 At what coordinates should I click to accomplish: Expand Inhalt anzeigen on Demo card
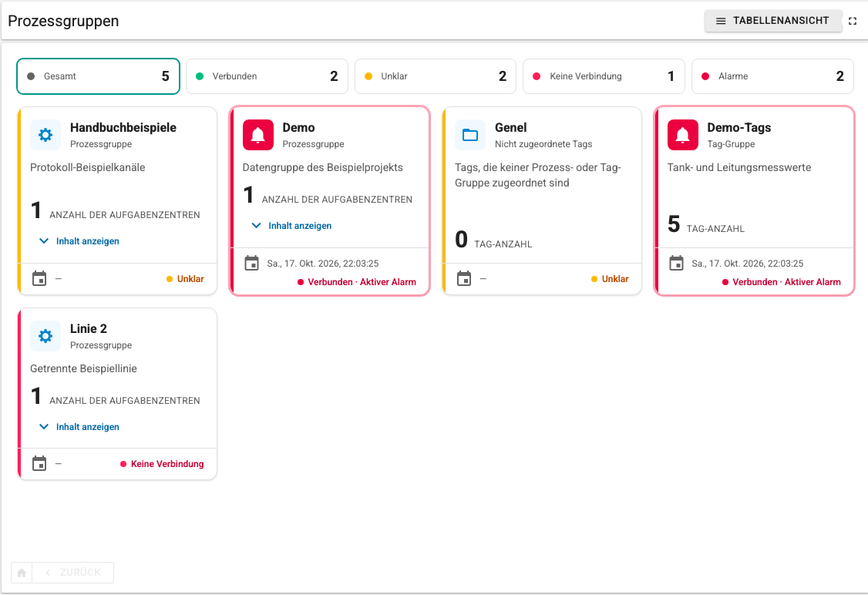click(x=291, y=226)
